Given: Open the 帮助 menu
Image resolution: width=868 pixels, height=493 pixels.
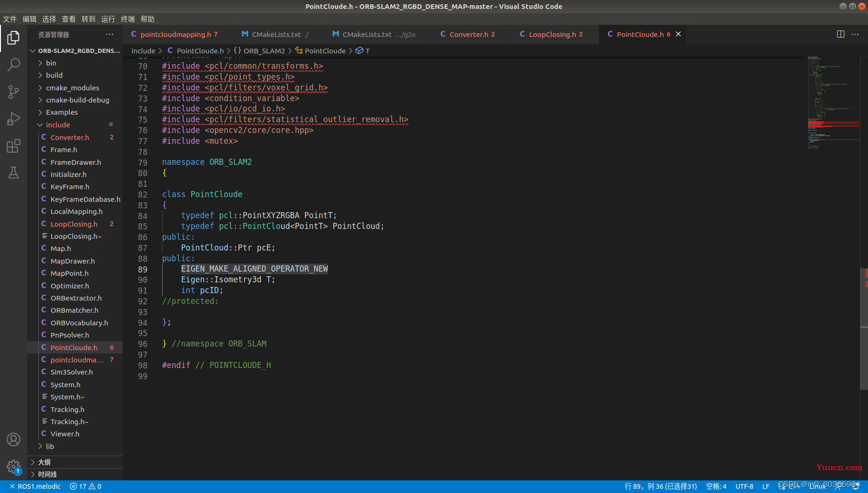Looking at the screenshot, I should coord(148,19).
